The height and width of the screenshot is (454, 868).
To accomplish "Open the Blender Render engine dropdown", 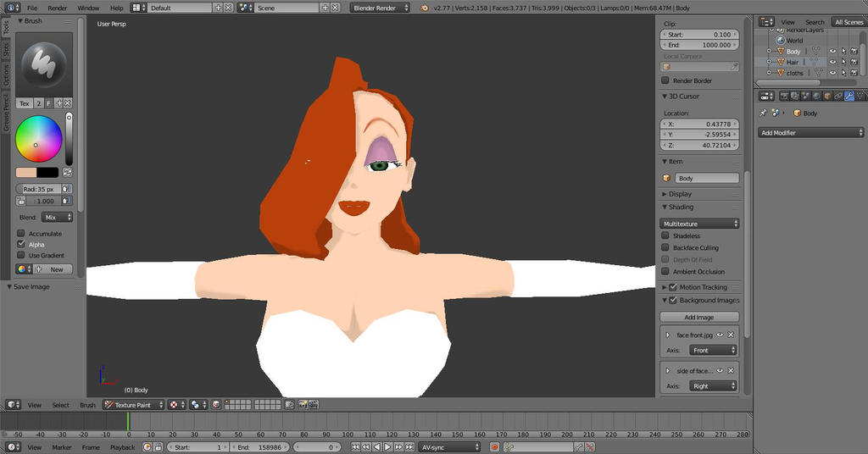I will click(380, 8).
